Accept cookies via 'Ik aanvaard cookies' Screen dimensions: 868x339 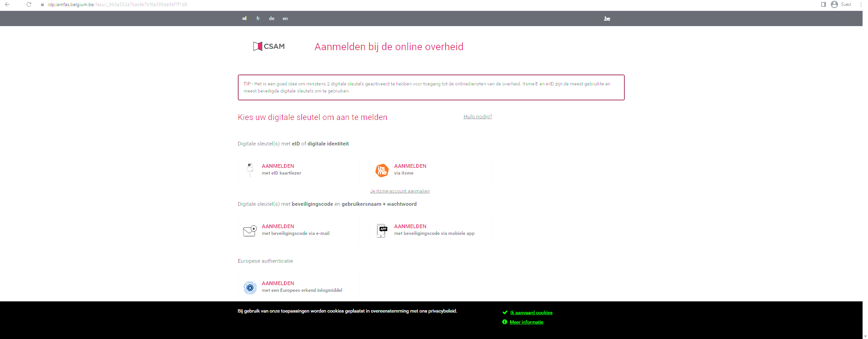531,313
